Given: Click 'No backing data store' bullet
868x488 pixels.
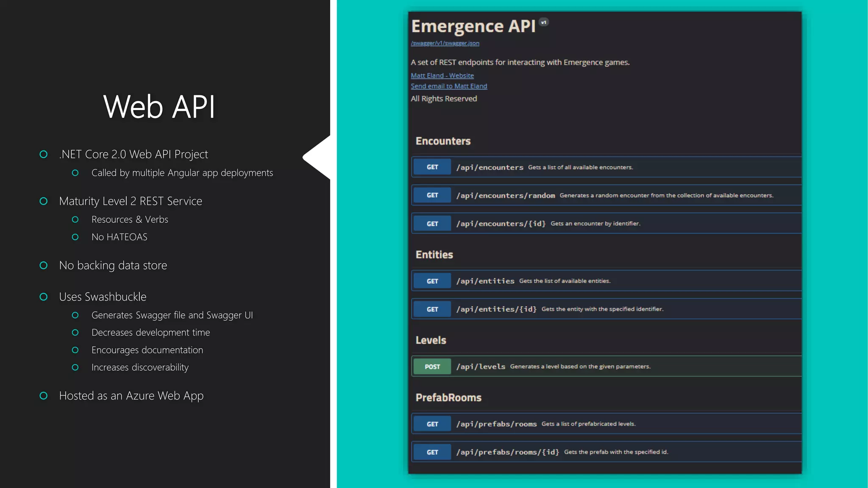Looking at the screenshot, I should [x=113, y=265].
